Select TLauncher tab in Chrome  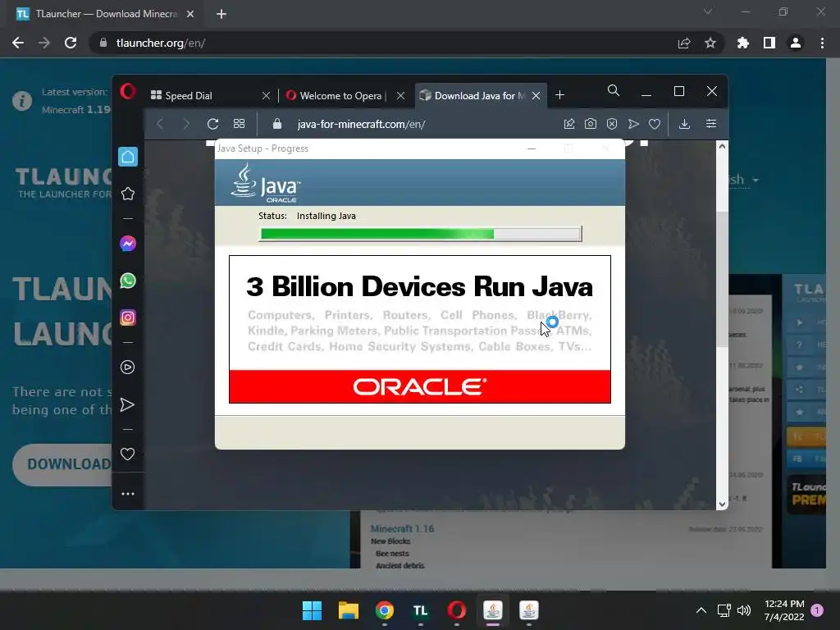[106, 14]
